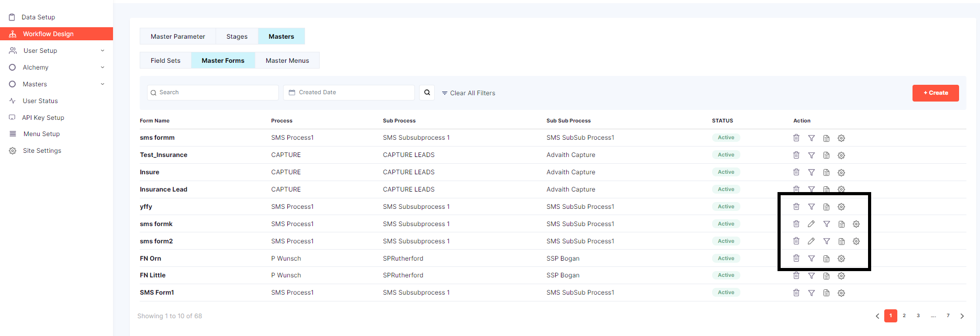Delete the sms formm form row
The height and width of the screenshot is (336, 980).
[x=796, y=138]
